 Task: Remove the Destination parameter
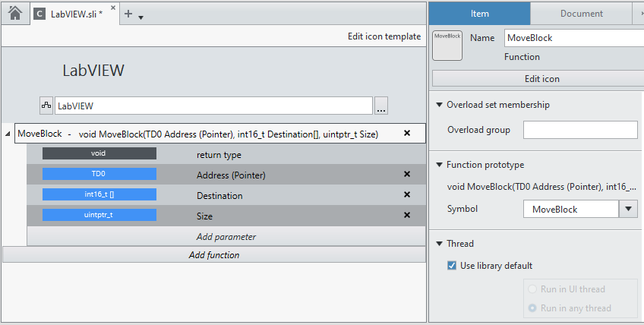(407, 195)
